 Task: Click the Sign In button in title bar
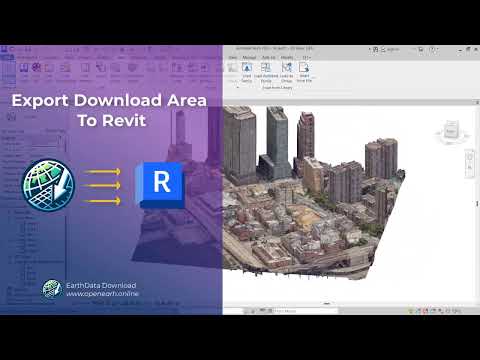pos(391,49)
